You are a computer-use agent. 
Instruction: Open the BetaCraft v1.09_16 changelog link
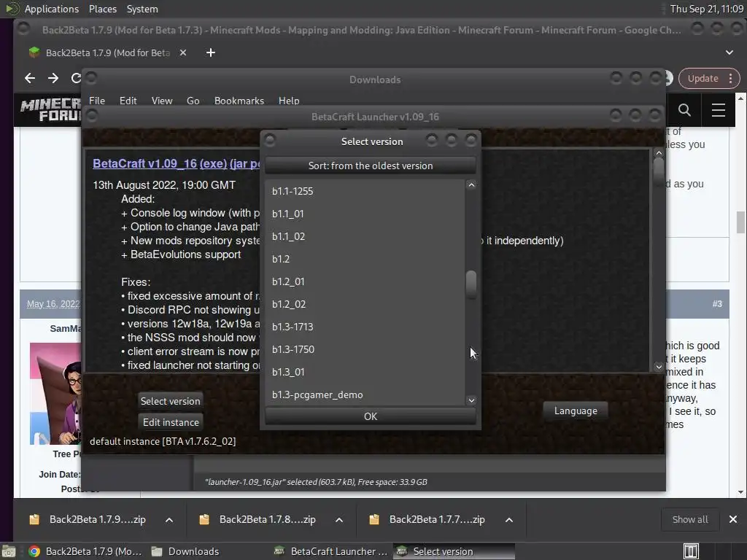[145, 163]
